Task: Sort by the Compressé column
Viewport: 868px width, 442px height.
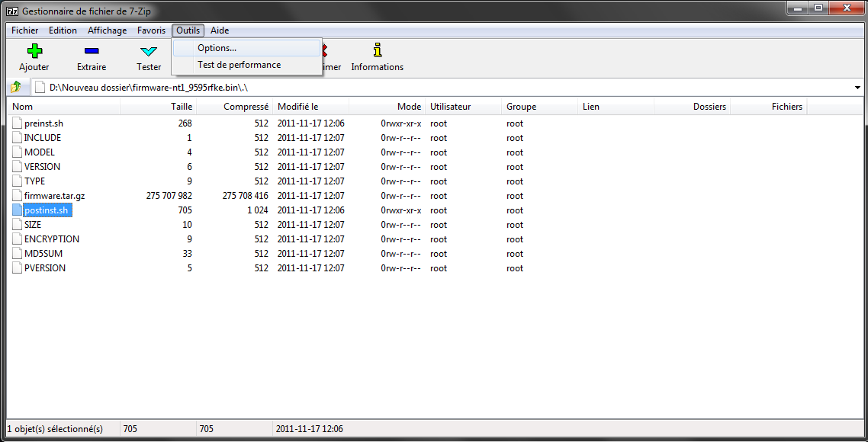Action: pyautogui.click(x=235, y=107)
